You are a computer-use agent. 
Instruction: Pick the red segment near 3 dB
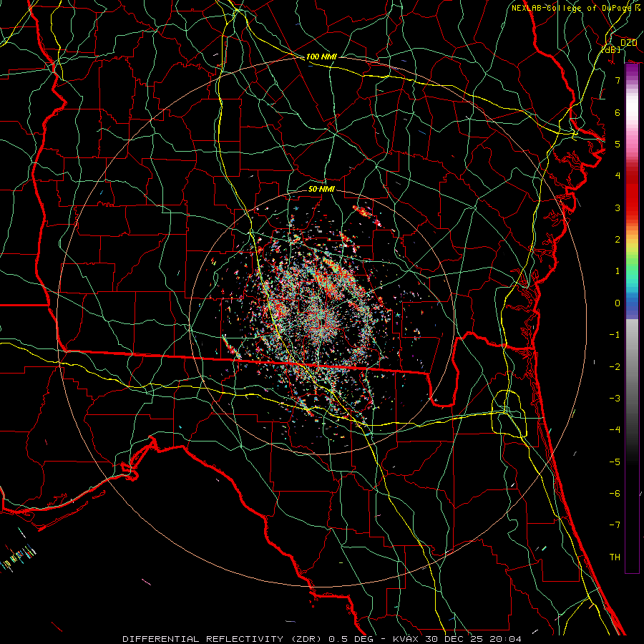[x=632, y=205]
